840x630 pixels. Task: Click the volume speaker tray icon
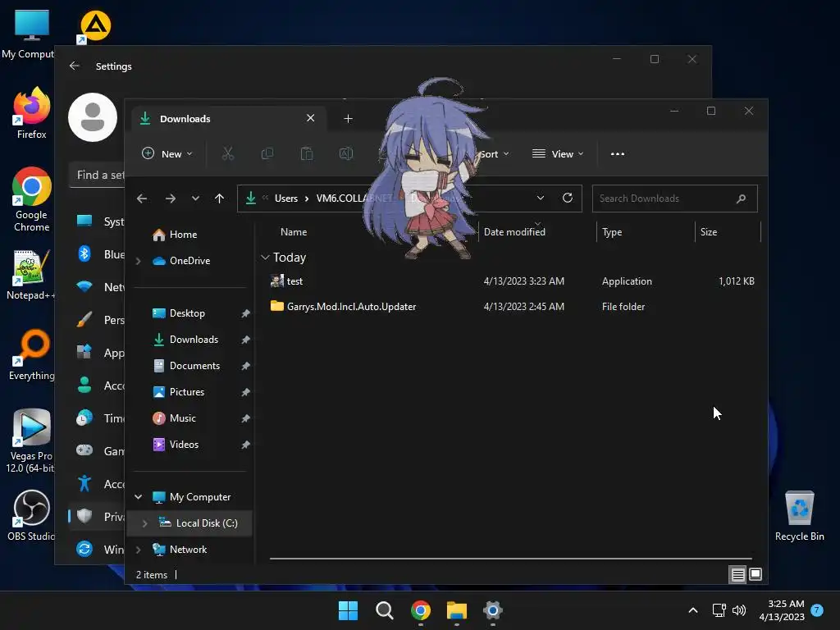pyautogui.click(x=739, y=610)
